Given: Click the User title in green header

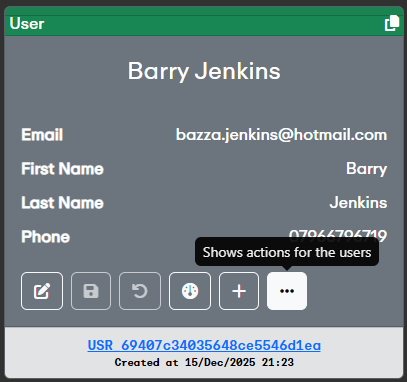Looking at the screenshot, I should tap(27, 24).
